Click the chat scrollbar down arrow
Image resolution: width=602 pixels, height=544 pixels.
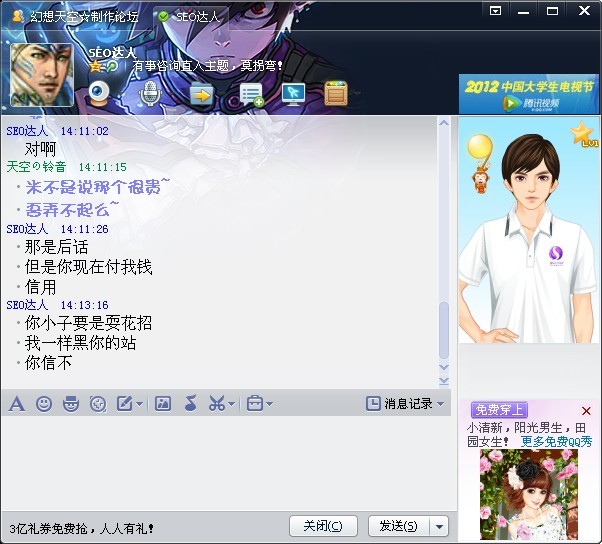tap(444, 367)
